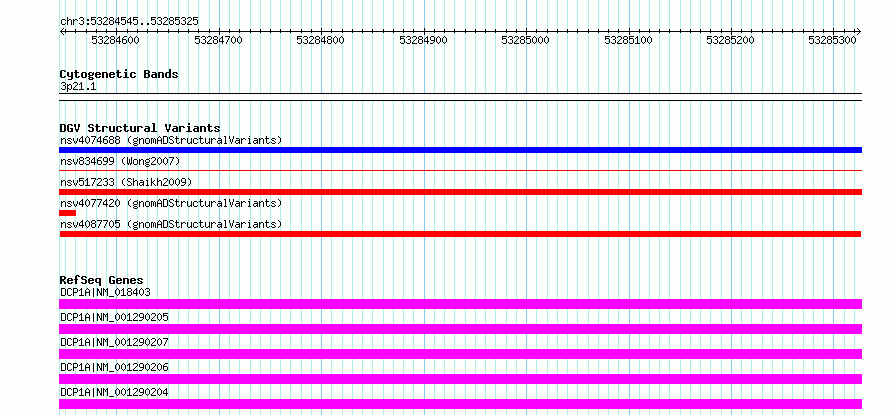This screenshot has width=890, height=415.
Task: Open variant nsv4087705 (gnomADStructuralVariants) label
Action: click(171, 224)
